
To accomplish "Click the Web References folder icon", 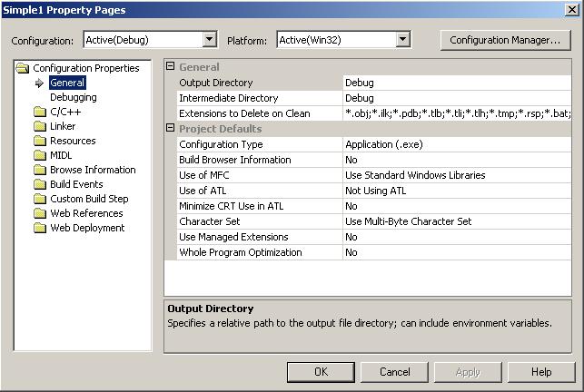I will click(40, 213).
